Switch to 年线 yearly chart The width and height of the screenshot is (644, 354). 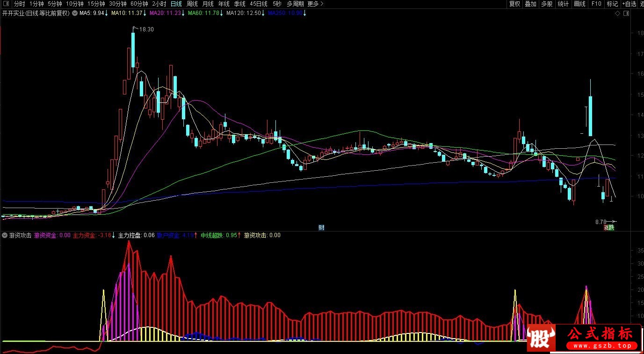224,4
